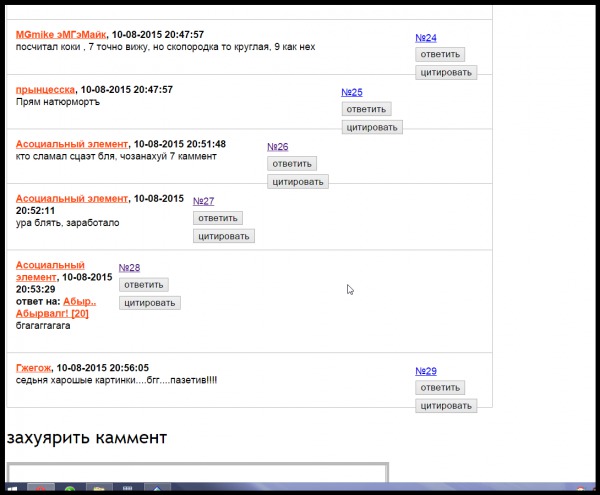Select the comment text ура блять, заработало

[67, 223]
